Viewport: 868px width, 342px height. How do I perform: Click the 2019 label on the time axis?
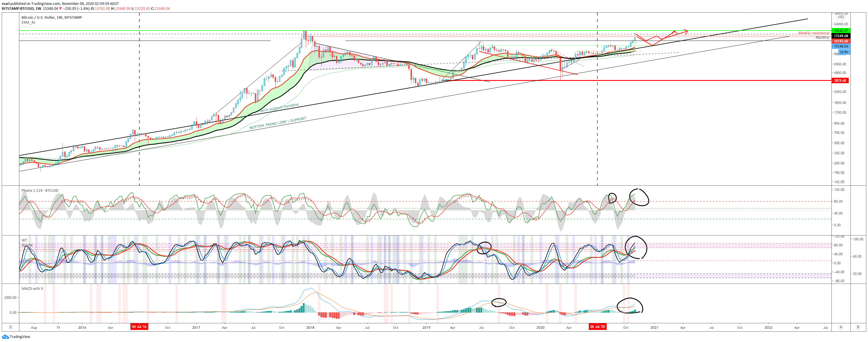coord(426,328)
